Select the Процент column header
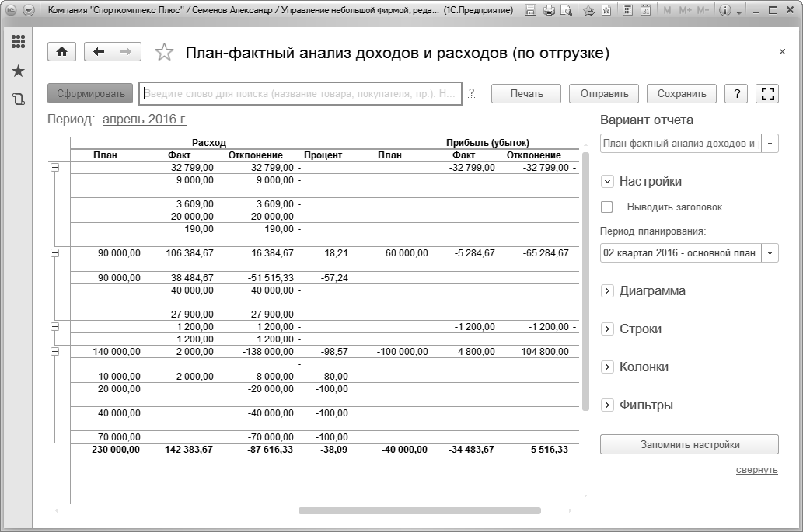The width and height of the screenshot is (803, 532). 323,155
